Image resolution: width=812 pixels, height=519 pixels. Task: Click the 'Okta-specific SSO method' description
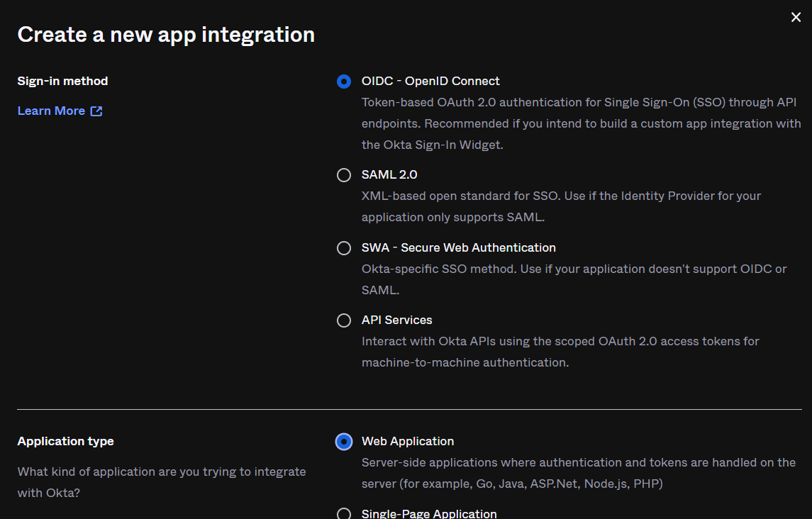[x=574, y=279]
